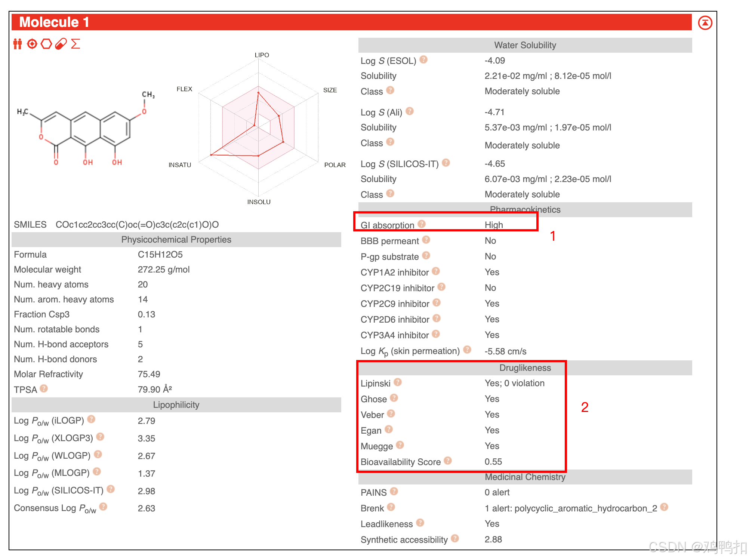
Task: Click the scroll-to-top arrow icon
Action: (705, 23)
